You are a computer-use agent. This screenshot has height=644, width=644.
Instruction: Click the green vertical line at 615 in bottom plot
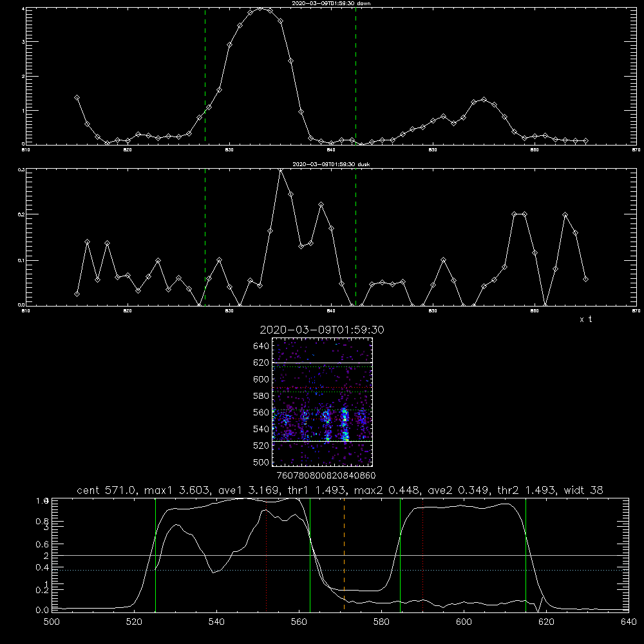pyautogui.click(x=526, y=554)
